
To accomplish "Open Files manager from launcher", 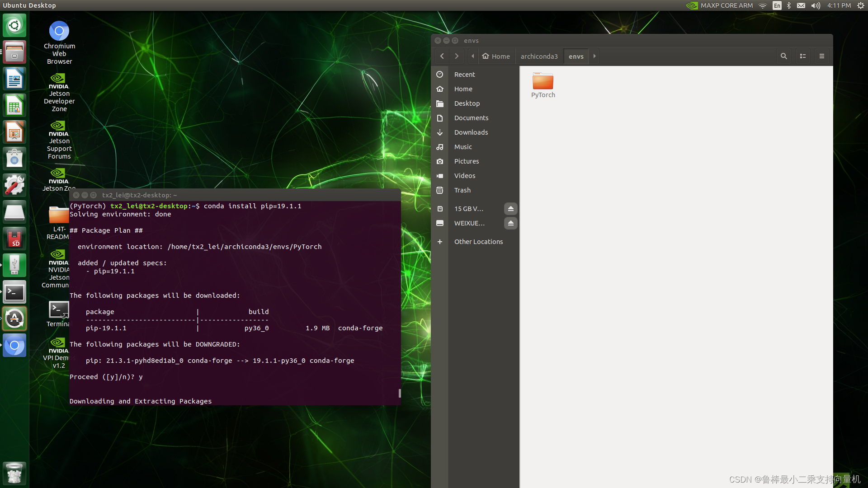I will pyautogui.click(x=14, y=52).
